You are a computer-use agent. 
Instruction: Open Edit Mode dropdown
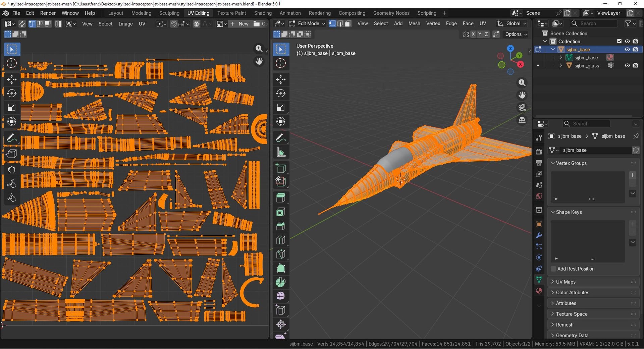pyautogui.click(x=307, y=23)
